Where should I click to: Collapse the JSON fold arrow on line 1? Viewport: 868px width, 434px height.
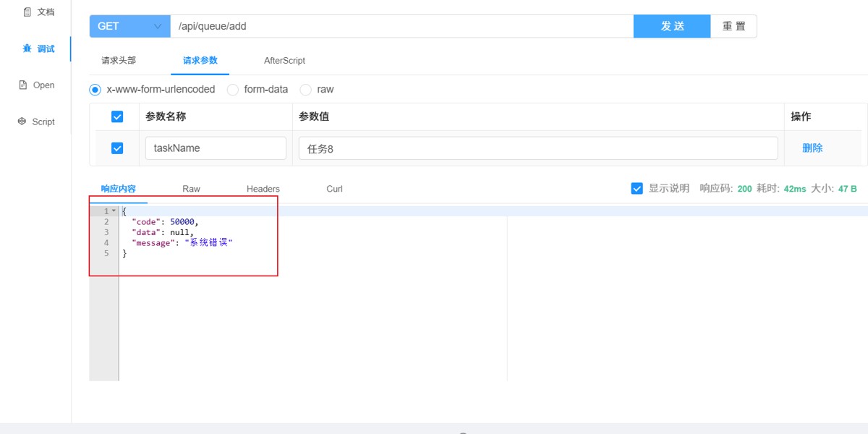pyautogui.click(x=114, y=211)
